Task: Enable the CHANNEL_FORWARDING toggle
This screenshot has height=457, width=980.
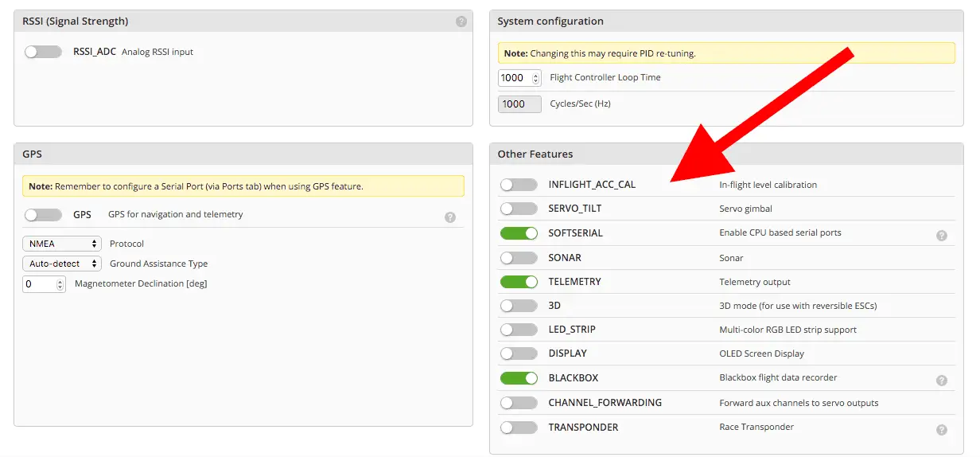Action: pos(519,403)
